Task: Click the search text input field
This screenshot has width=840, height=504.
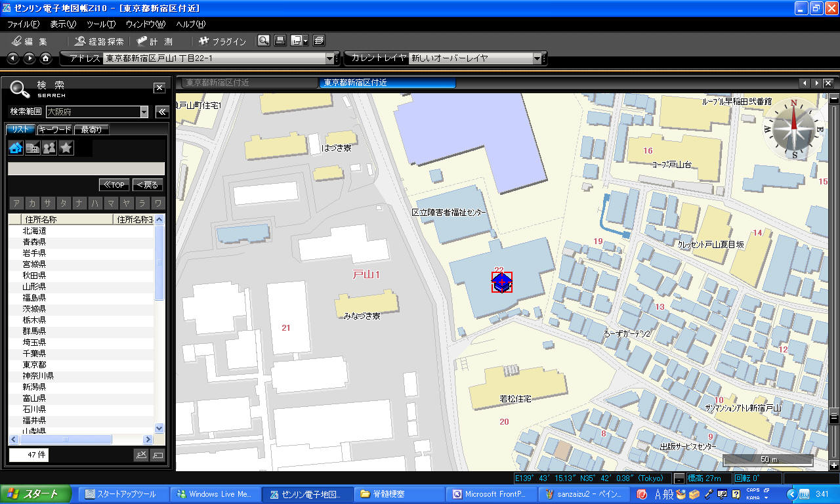Action: (x=86, y=169)
